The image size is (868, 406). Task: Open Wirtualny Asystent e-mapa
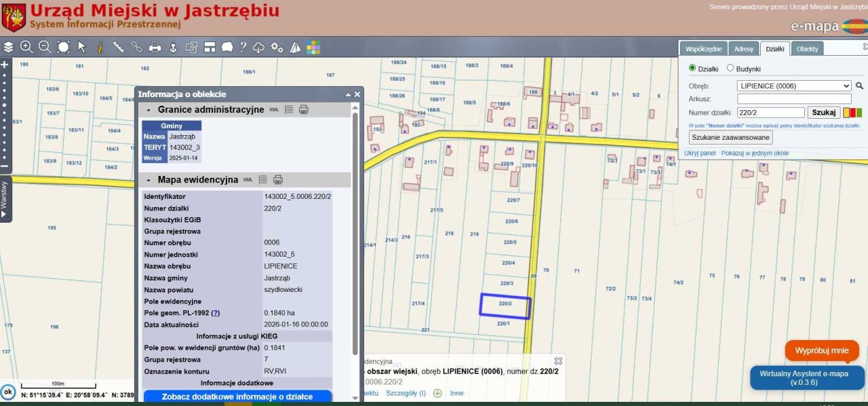[808, 377]
